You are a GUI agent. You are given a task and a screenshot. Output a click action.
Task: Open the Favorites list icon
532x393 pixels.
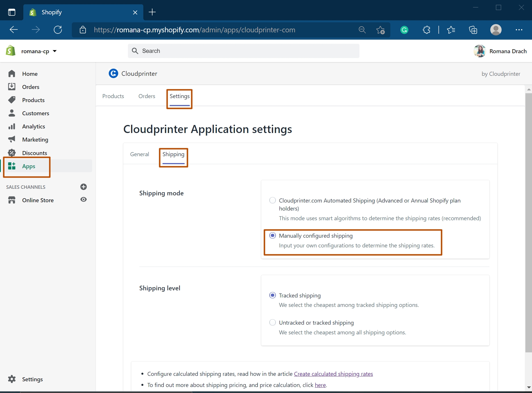tap(451, 30)
